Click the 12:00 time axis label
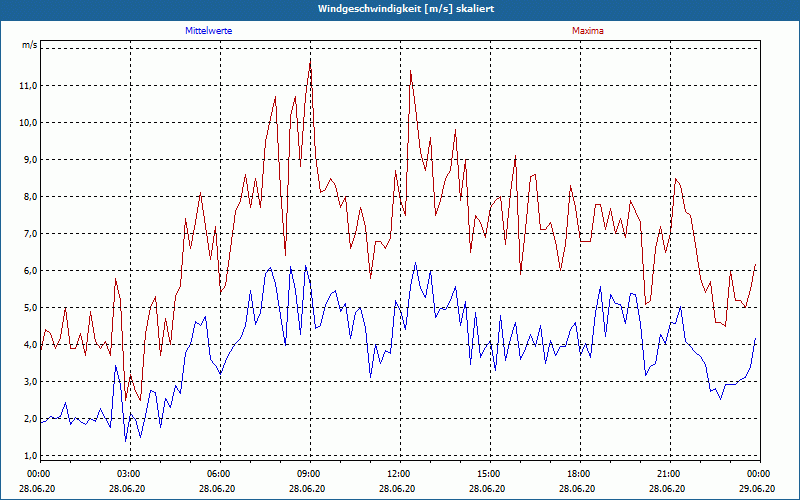This screenshot has width=800, height=500. [400, 474]
